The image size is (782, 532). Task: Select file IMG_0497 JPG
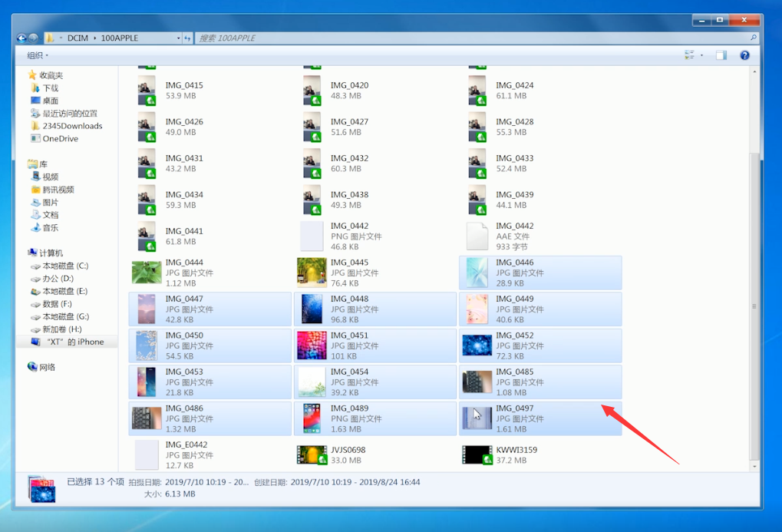(540, 418)
